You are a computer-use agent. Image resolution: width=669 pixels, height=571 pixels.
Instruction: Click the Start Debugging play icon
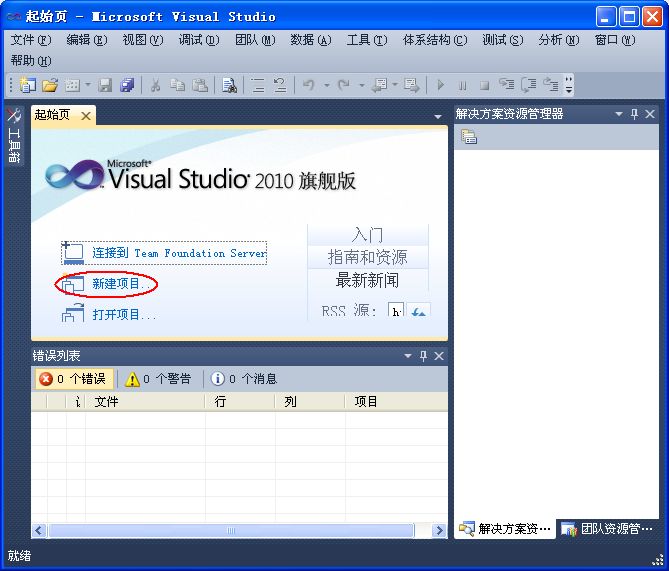tap(441, 85)
